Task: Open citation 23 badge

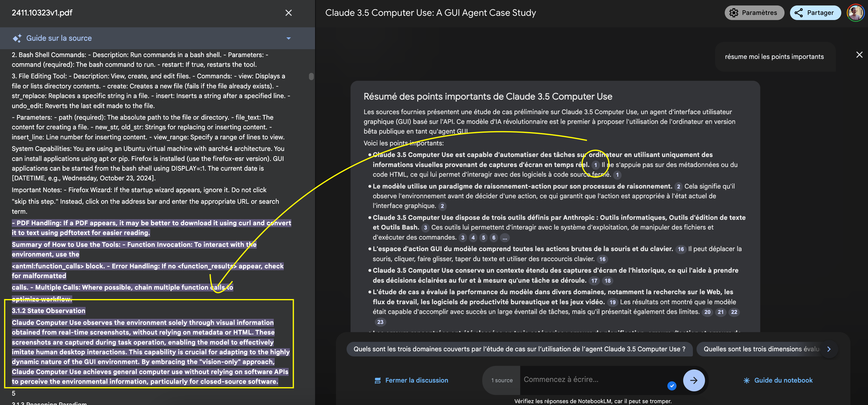Action: (380, 322)
